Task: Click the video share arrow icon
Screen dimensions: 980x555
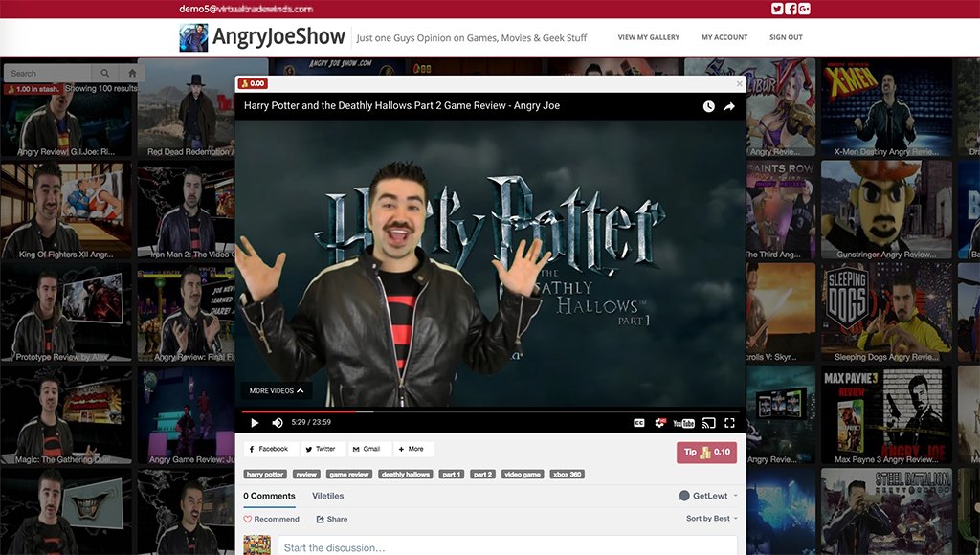Action: coord(728,106)
